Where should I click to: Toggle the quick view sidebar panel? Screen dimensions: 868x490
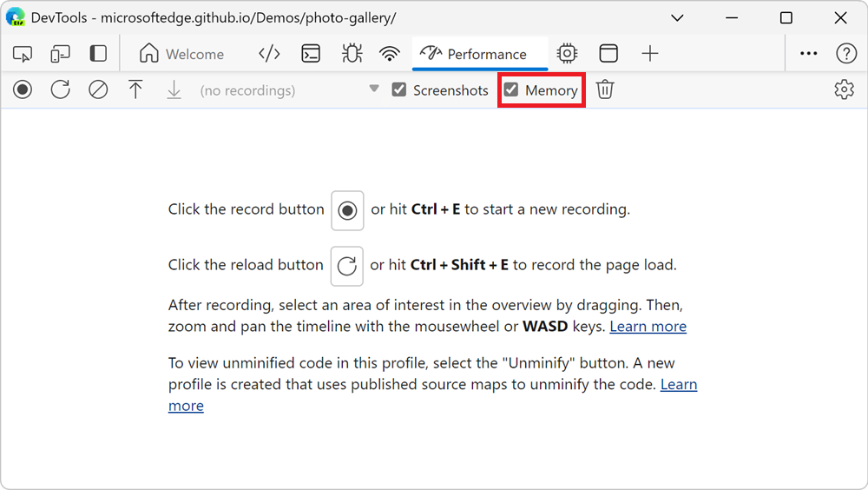(98, 54)
